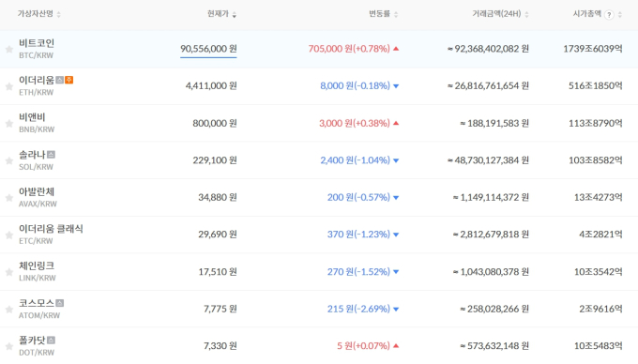This screenshot has height=364, width=638.
Task: Sort by the 시가총액 column header
Action: [x=586, y=14]
